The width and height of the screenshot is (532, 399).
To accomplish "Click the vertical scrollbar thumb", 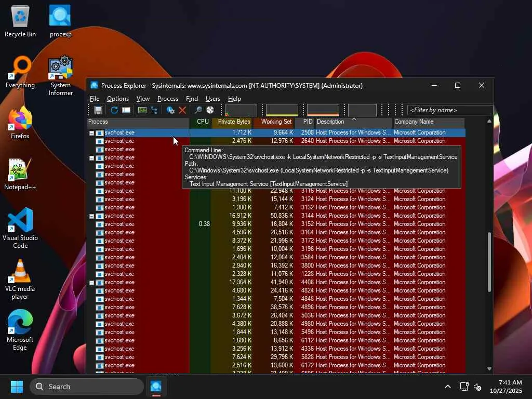I will pyautogui.click(x=489, y=262).
